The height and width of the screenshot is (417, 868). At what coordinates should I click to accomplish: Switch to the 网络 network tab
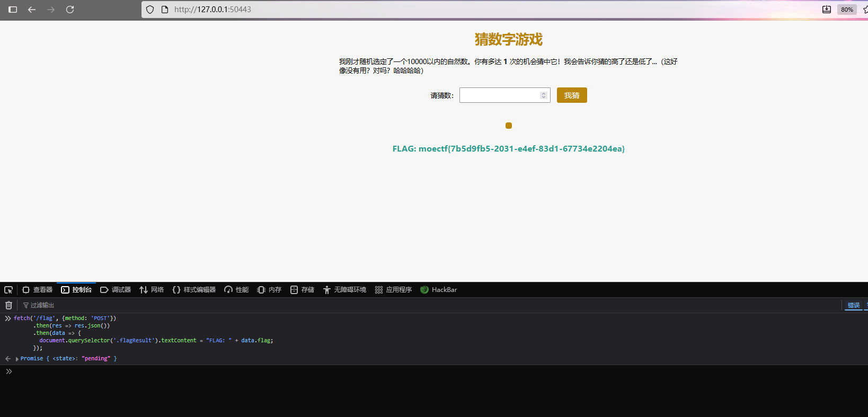coord(152,290)
